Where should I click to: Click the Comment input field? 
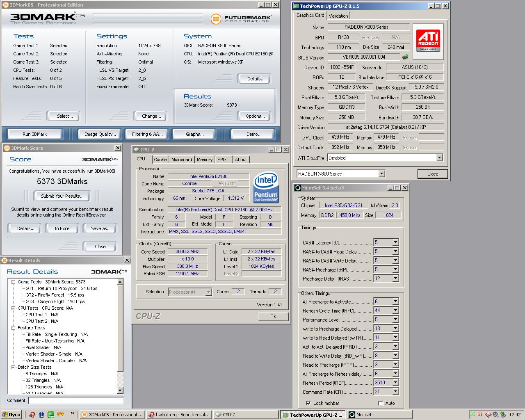(76, 400)
